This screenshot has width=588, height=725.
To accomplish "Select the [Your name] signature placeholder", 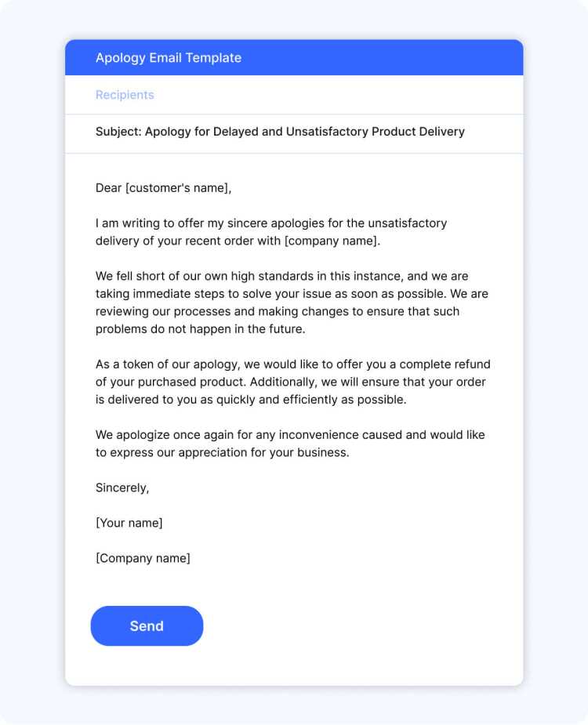I will point(129,523).
